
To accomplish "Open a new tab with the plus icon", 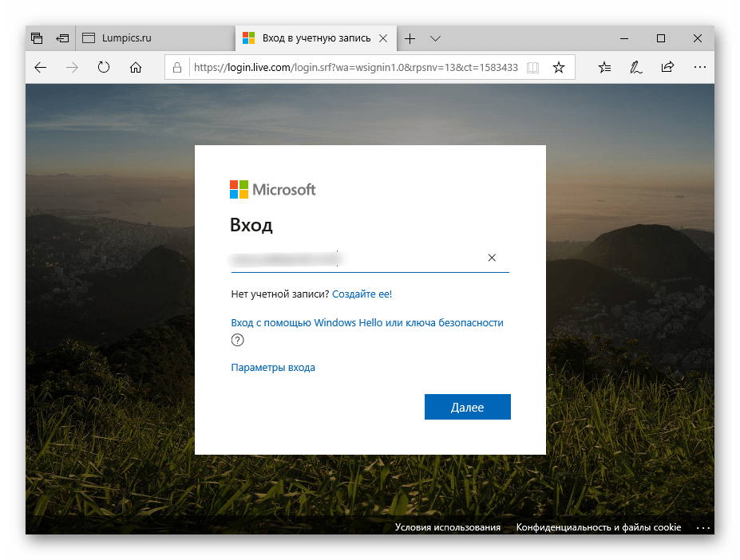I will click(x=410, y=38).
